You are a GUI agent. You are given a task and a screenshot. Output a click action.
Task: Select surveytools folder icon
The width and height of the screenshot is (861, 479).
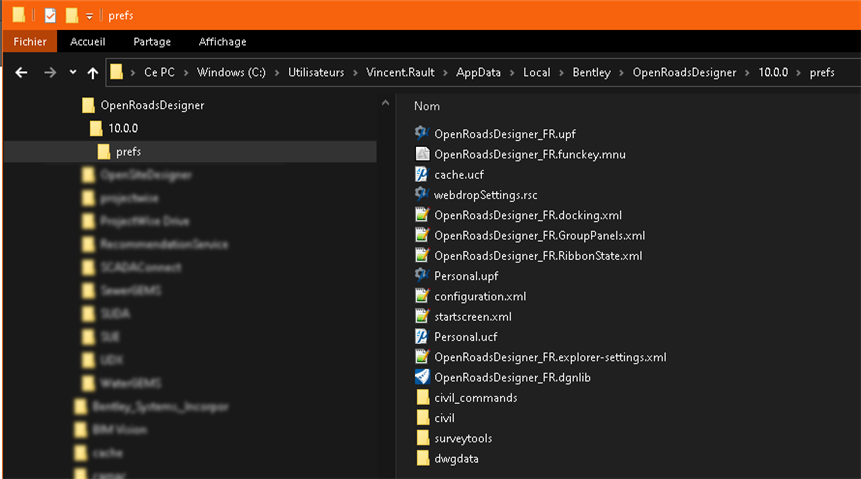pyautogui.click(x=422, y=438)
